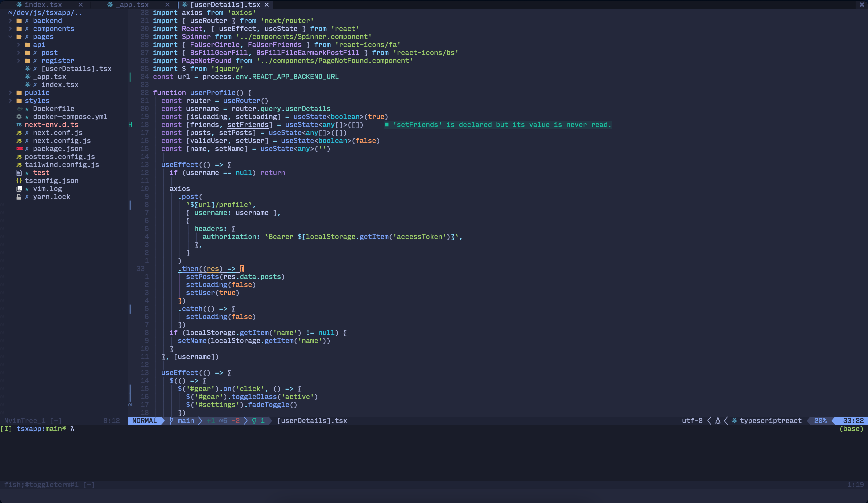Screen dimensions: 868x503
Task: Click the log icon for vim.log
Action: (19, 189)
